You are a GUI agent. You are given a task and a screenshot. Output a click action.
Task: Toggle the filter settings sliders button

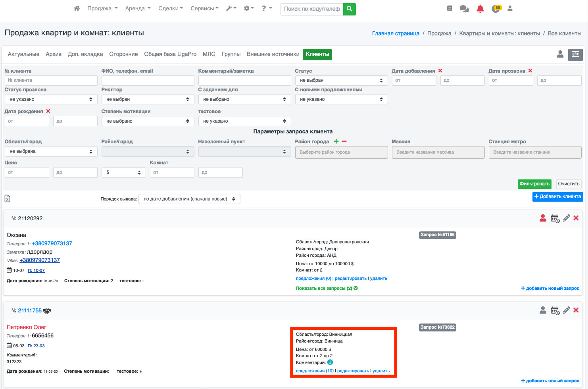[x=575, y=54]
